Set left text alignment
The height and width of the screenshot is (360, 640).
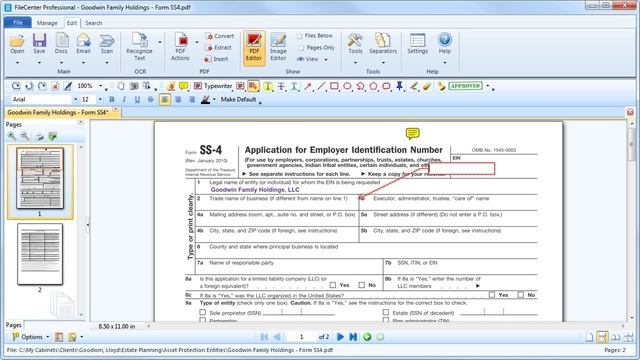pyautogui.click(x=165, y=99)
